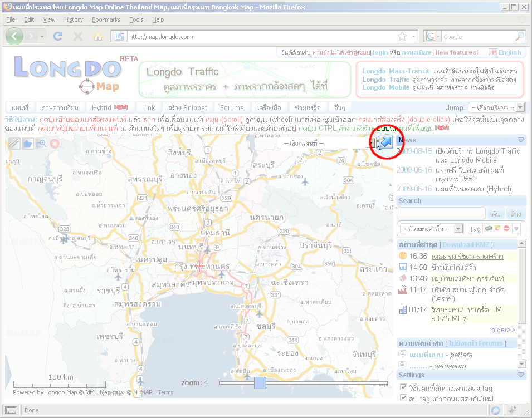Open the New features! link

[457, 52]
